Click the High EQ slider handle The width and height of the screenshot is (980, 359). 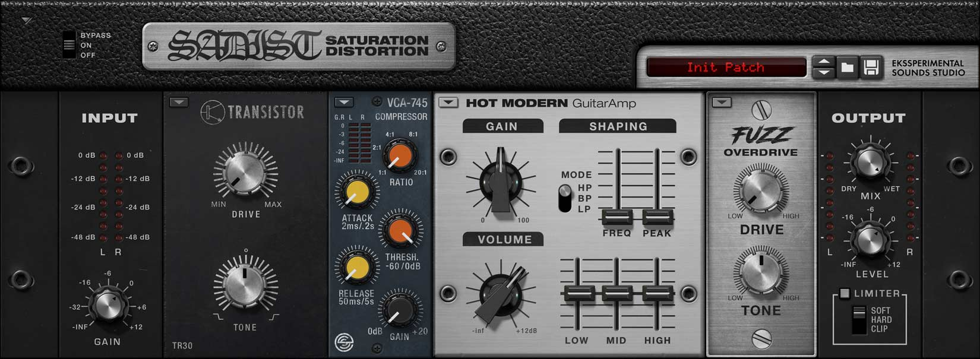(657, 293)
